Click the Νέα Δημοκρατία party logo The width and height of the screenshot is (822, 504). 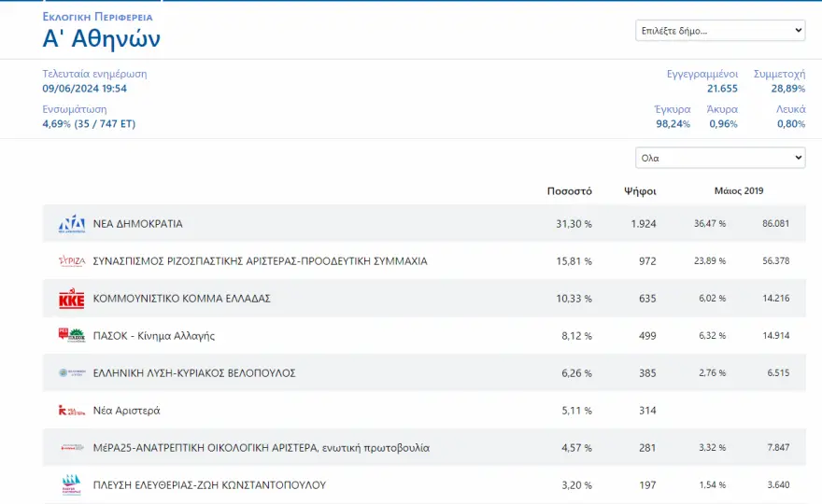72,224
